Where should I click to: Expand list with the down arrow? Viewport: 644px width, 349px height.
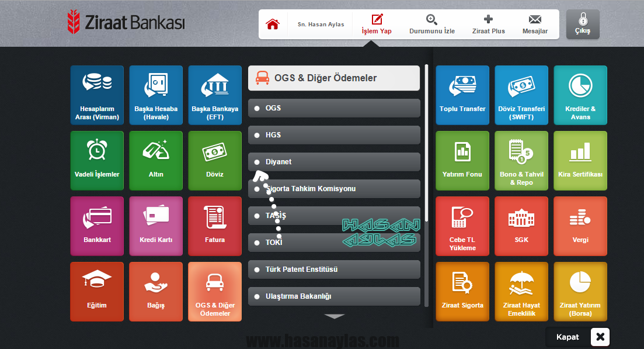click(335, 316)
